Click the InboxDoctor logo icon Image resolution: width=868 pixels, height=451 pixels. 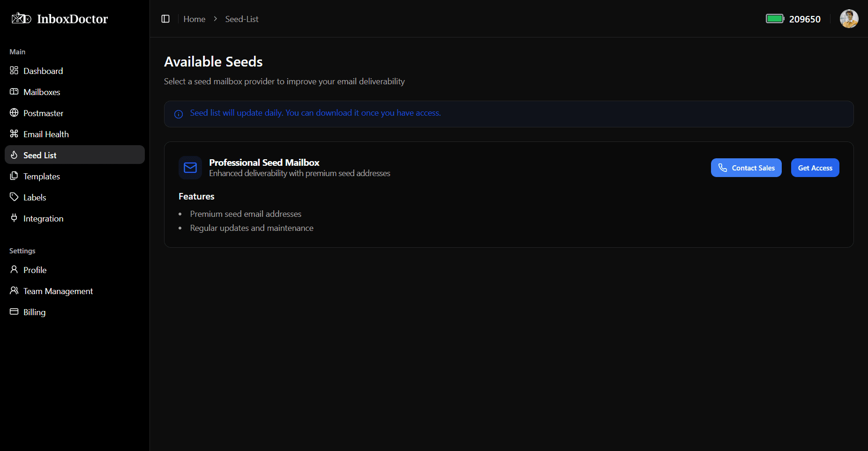click(21, 18)
